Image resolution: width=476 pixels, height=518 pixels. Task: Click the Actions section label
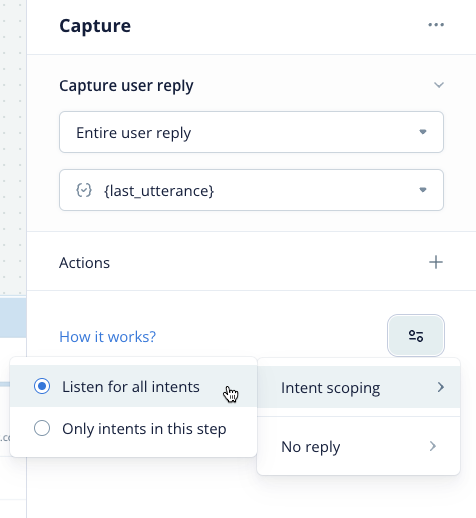(84, 263)
